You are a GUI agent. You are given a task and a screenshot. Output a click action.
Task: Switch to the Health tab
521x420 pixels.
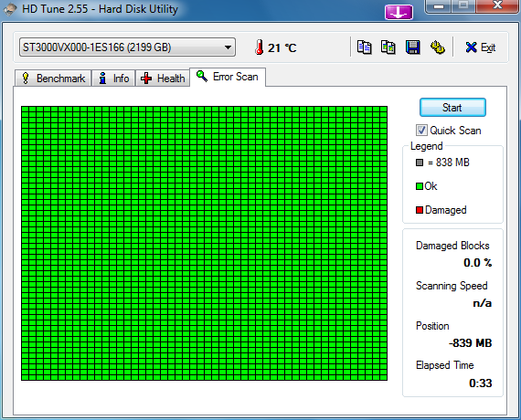(x=163, y=79)
